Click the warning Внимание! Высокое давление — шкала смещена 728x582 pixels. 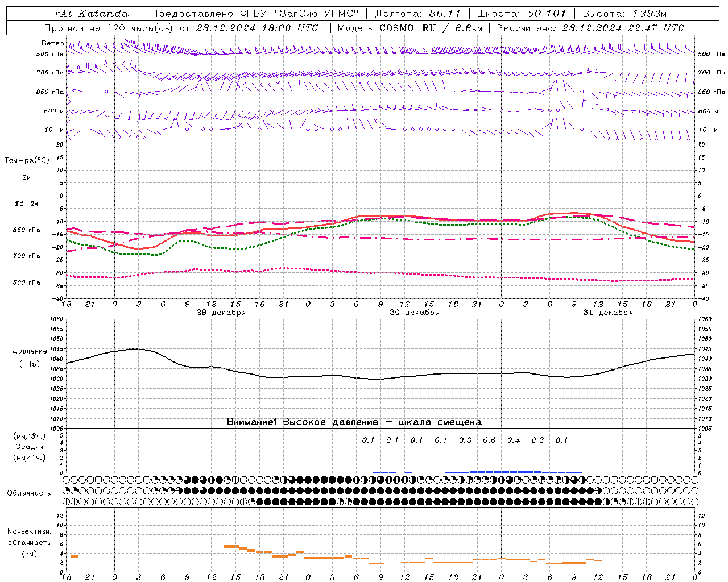click(x=354, y=422)
